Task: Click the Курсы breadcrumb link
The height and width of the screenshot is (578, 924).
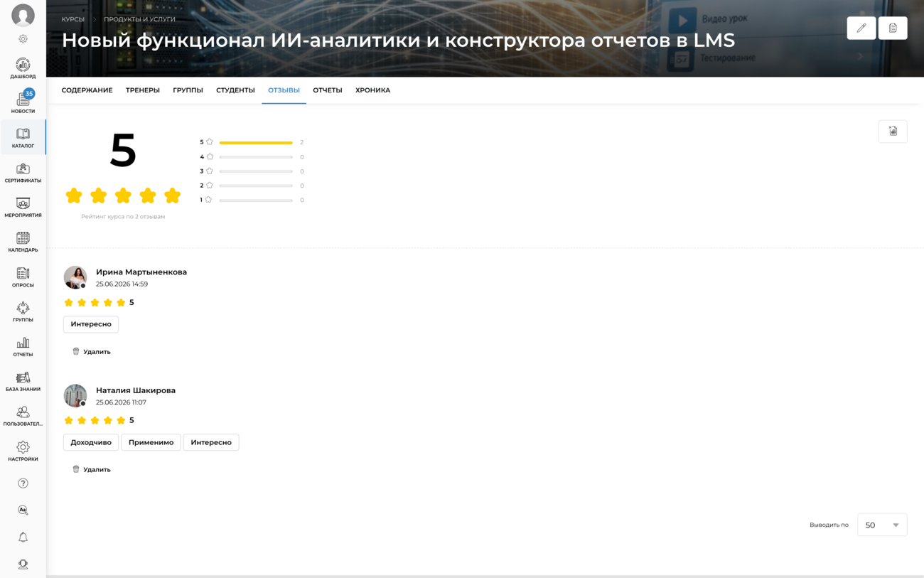Action: tap(72, 19)
